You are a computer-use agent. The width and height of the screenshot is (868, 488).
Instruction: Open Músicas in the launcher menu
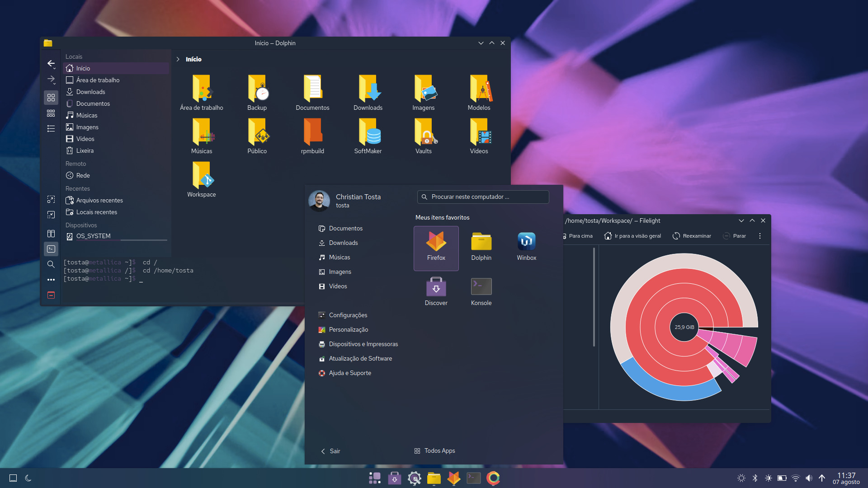pos(334,257)
